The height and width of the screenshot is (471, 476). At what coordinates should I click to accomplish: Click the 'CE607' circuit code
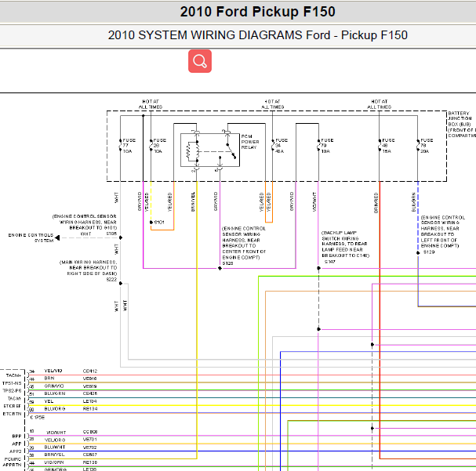(90, 455)
